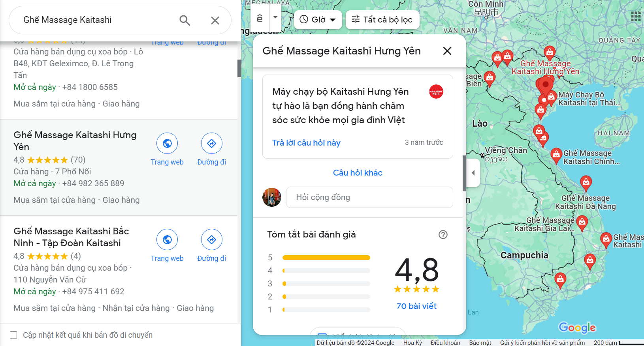Image resolution: width=644 pixels, height=346 pixels.
Task: Click the Điều khoản footer link
Action: pyautogui.click(x=446, y=342)
